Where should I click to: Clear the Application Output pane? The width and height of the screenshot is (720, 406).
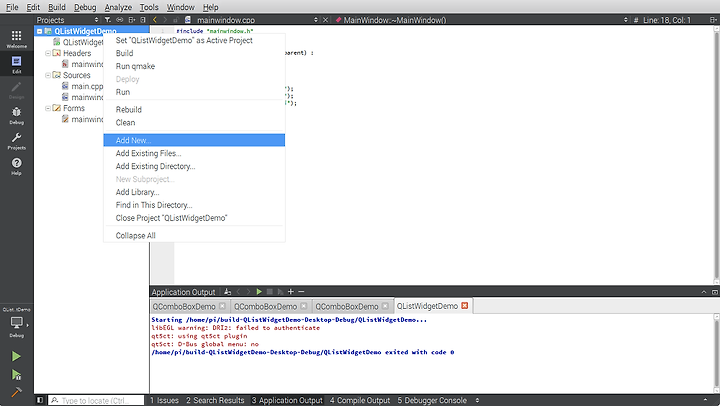pyautogui.click(x=227, y=292)
